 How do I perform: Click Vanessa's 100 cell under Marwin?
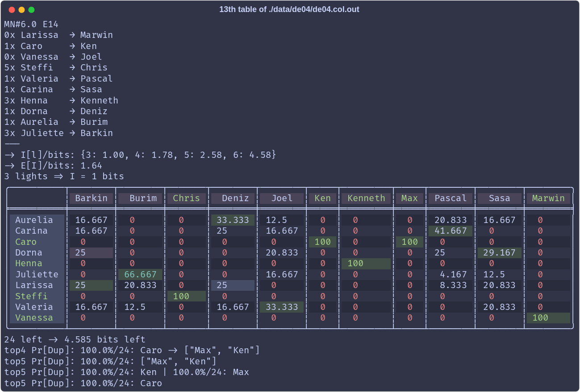(x=548, y=318)
